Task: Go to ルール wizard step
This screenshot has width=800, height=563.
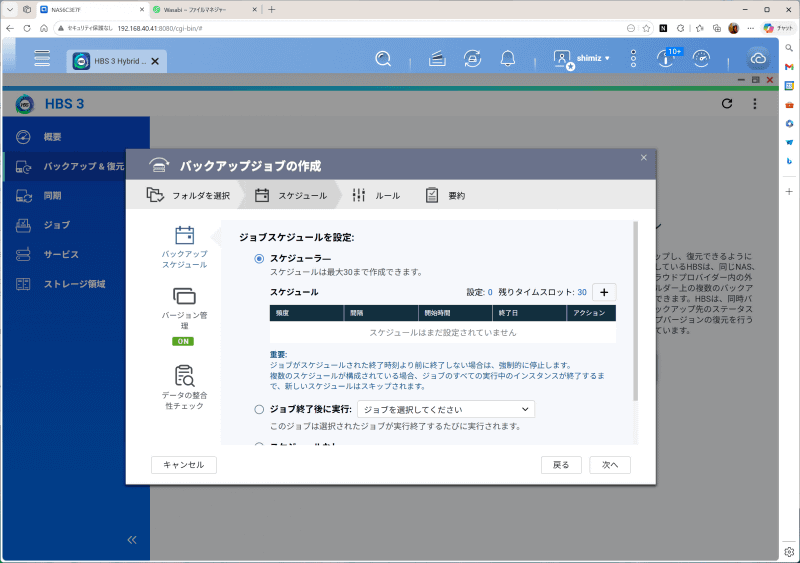Action: point(376,195)
